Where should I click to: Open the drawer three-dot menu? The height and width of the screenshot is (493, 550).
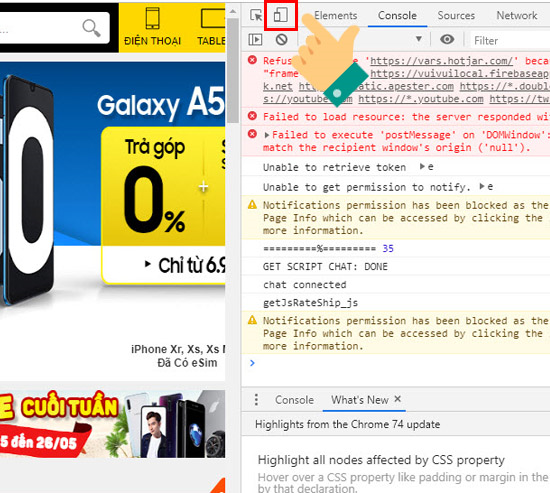tap(256, 400)
